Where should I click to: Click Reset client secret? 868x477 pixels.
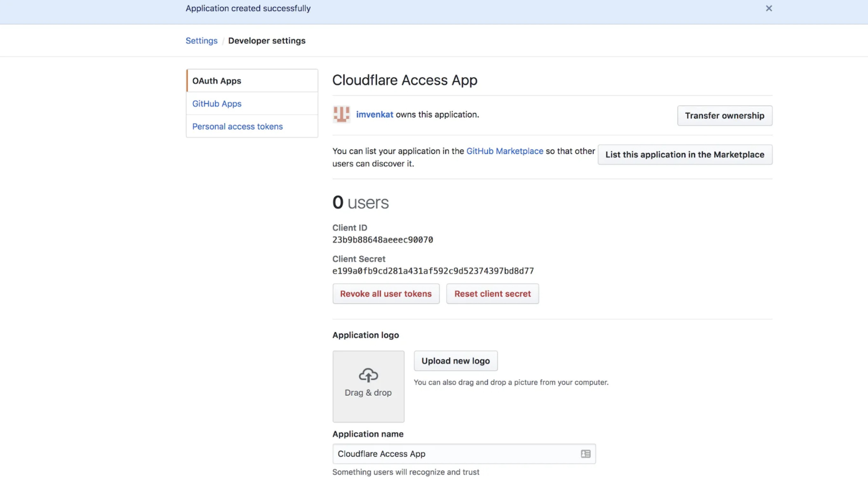click(x=492, y=294)
